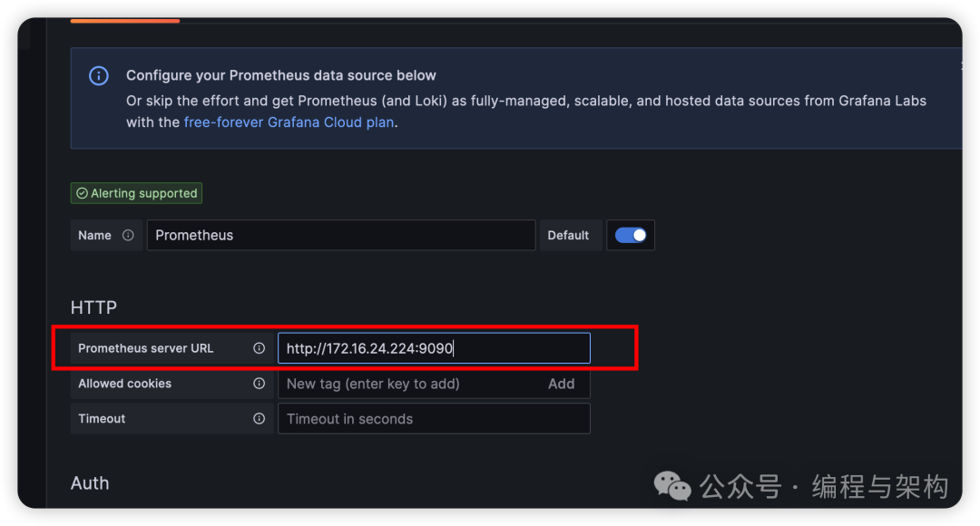Click the Name field containing Prometheus
Viewport: 980px width, 526px height.
pyautogui.click(x=340, y=235)
